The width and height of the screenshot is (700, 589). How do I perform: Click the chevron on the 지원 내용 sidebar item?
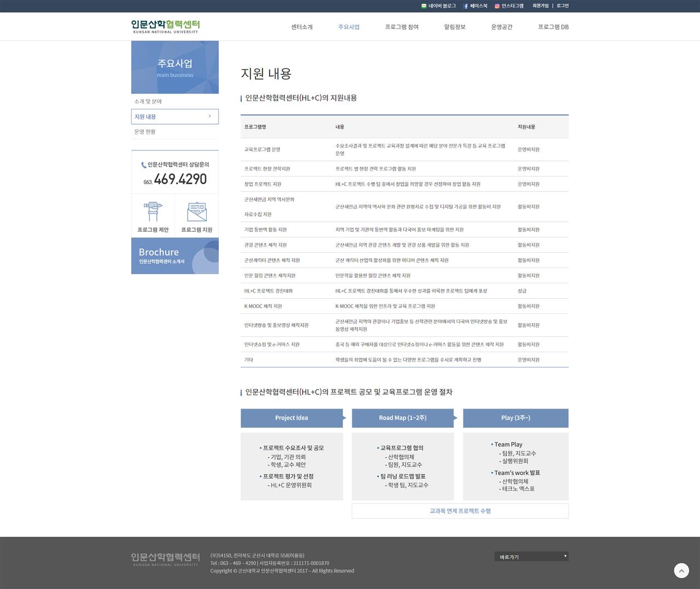tap(209, 116)
